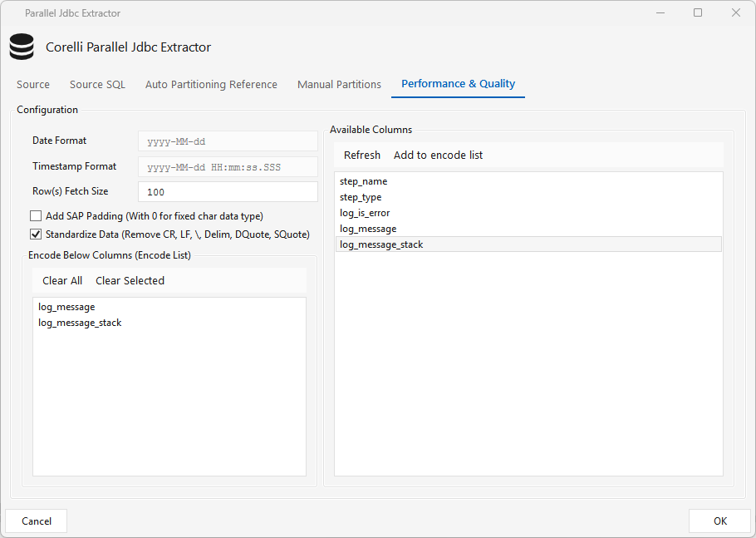Select log_message in Available Columns

point(528,229)
